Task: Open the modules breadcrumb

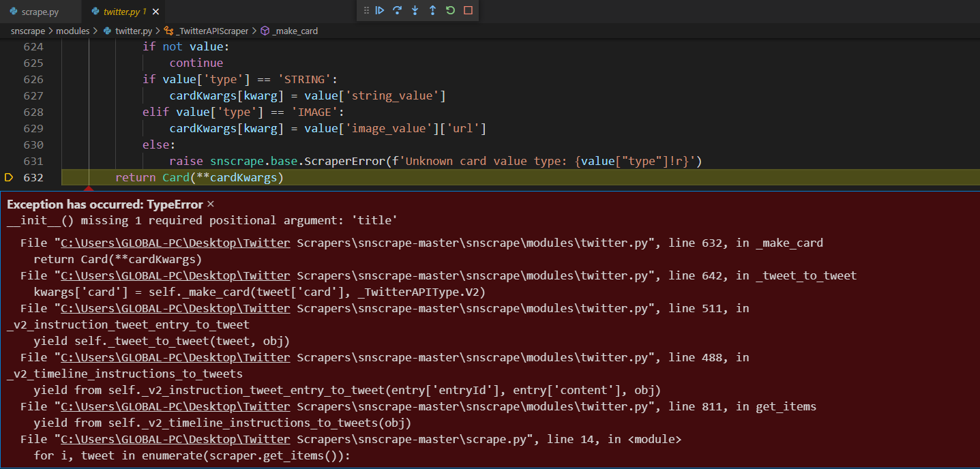Action: (73, 31)
